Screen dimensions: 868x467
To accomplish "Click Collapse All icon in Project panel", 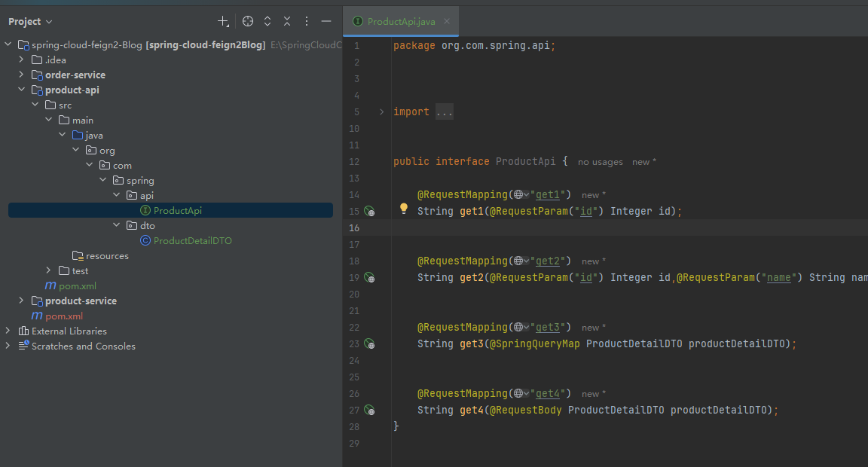I will coord(287,22).
